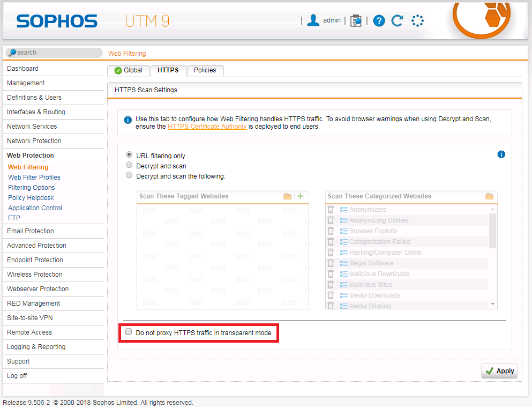The width and height of the screenshot is (532, 407).
Task: Remove Media Downloads using its trash icon
Action: coord(331,295)
